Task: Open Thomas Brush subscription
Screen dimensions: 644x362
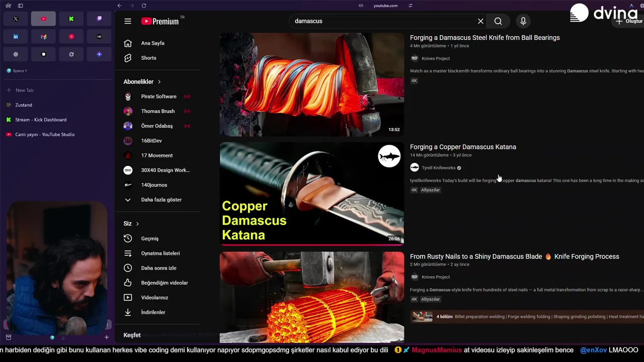Action: click(x=157, y=111)
